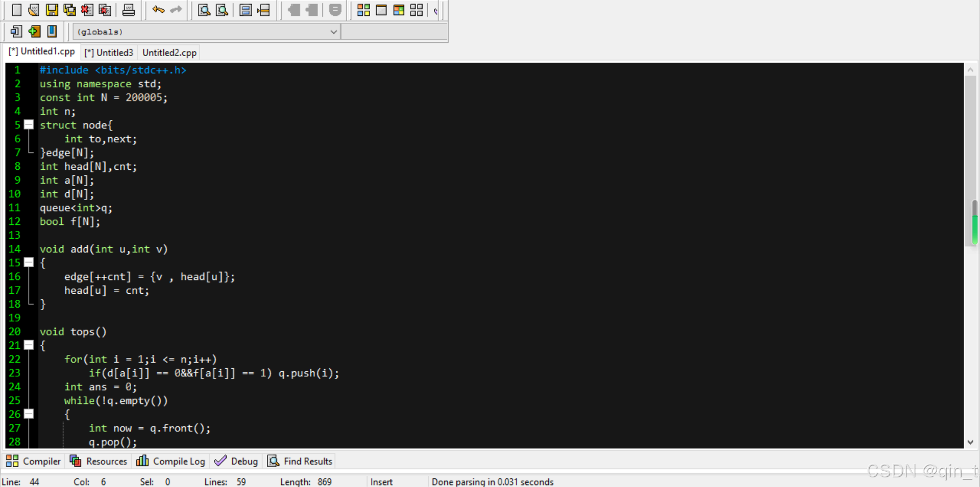Screen dimensions: 980x487
Task: Open the Replace dialog
Action: [x=222, y=10]
